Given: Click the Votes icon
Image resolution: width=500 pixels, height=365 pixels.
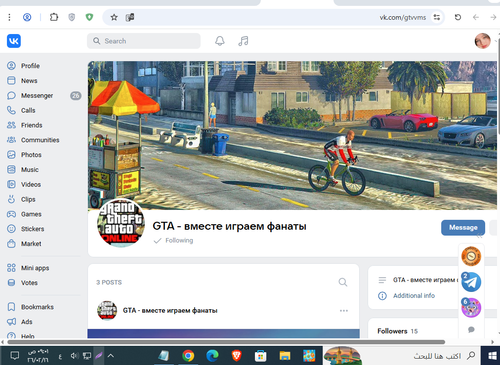Looking at the screenshot, I should 11,283.
